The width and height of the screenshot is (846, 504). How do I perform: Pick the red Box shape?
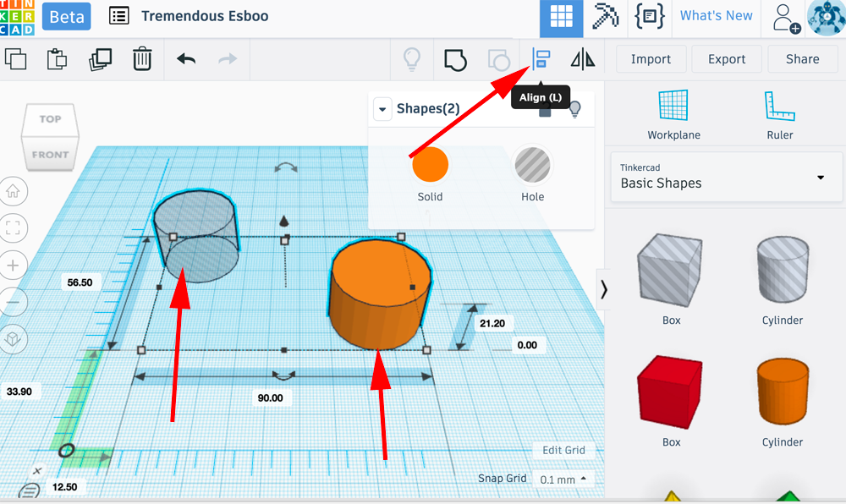pos(670,392)
